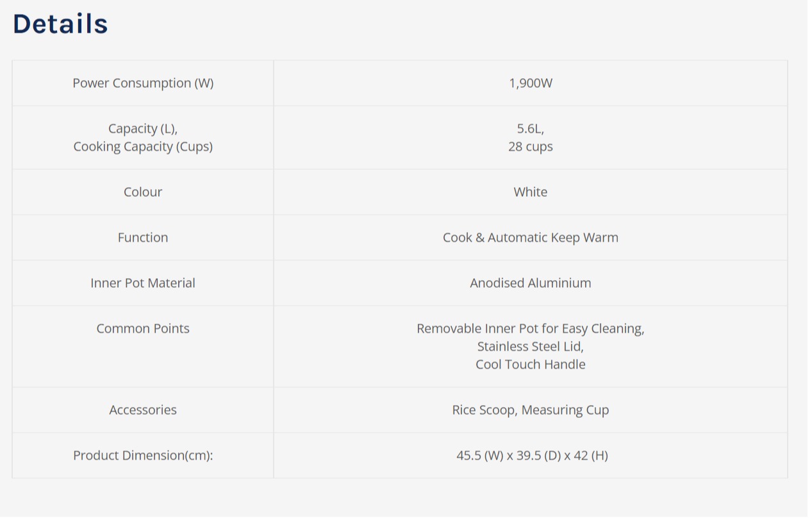Select the Capacity (L) label text

[143, 129]
